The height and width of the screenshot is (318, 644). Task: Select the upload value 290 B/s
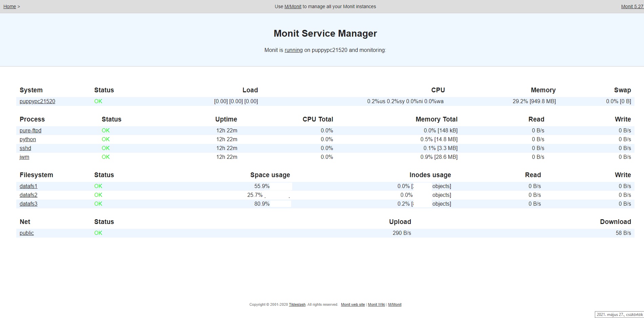point(402,233)
